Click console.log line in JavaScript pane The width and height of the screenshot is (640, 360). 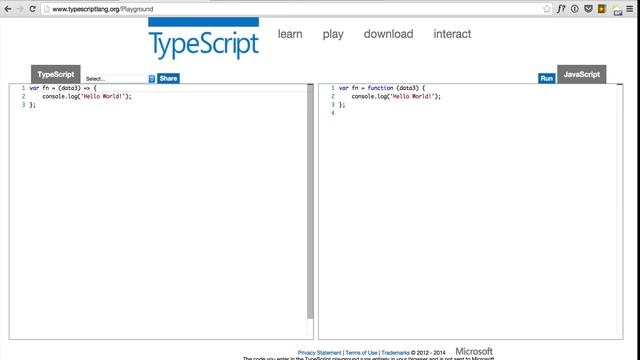(x=396, y=96)
